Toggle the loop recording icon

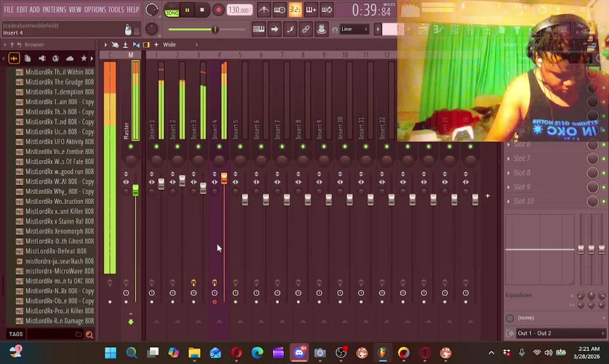[x=327, y=10]
